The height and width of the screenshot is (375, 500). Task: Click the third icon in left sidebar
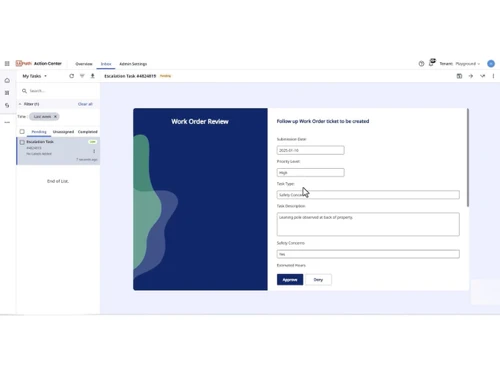(7, 105)
